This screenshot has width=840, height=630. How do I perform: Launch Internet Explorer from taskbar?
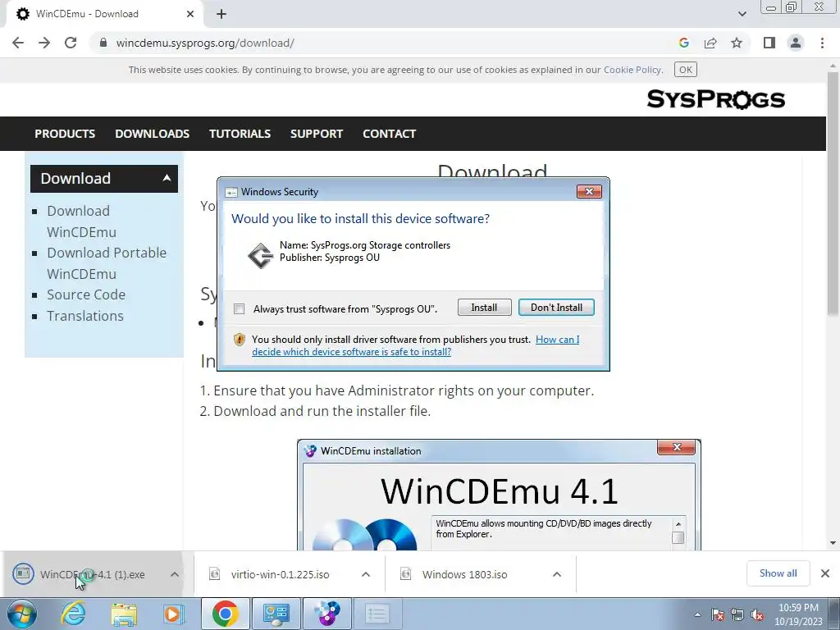73,614
